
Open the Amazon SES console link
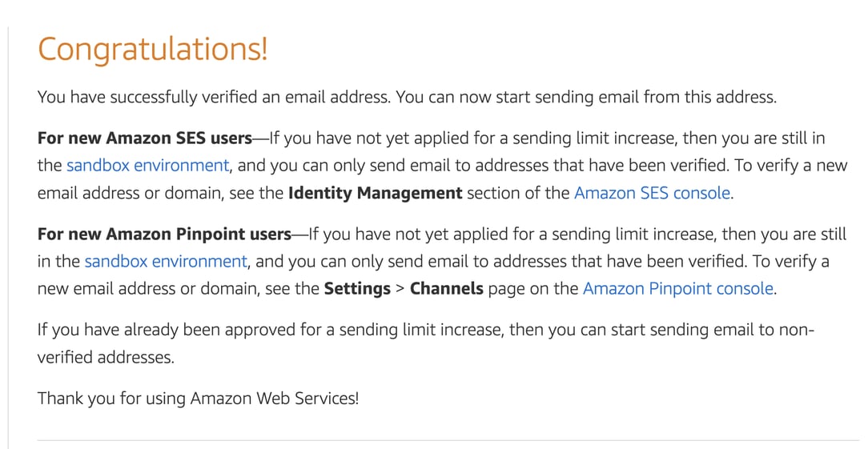(x=652, y=193)
